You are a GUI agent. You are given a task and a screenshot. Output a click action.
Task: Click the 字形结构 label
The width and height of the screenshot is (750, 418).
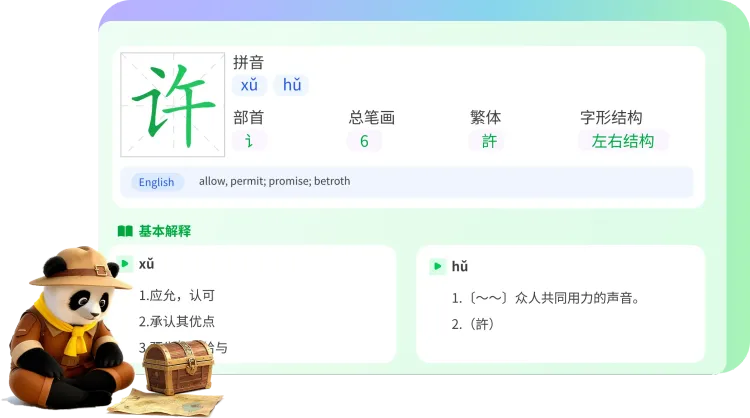[611, 117]
